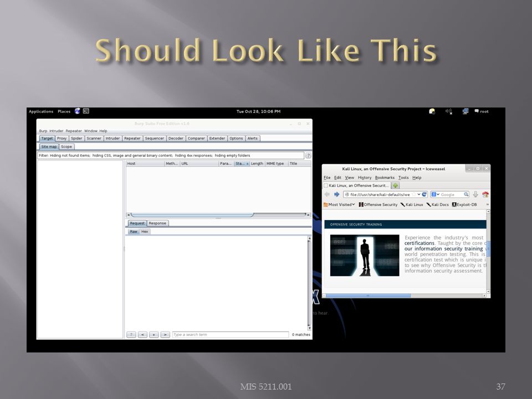Click the site map Filter bar
The width and height of the screenshot is (532, 399).
pyautogui.click(x=171, y=155)
